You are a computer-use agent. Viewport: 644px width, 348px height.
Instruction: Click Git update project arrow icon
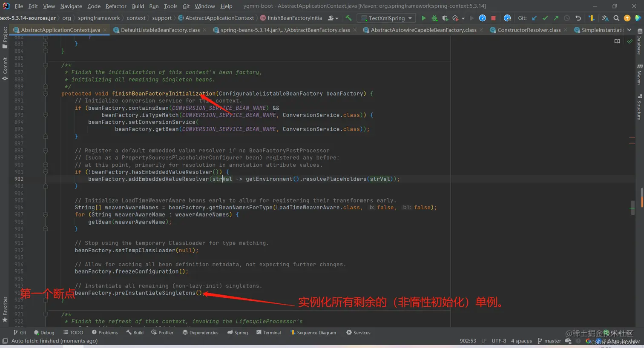point(535,18)
